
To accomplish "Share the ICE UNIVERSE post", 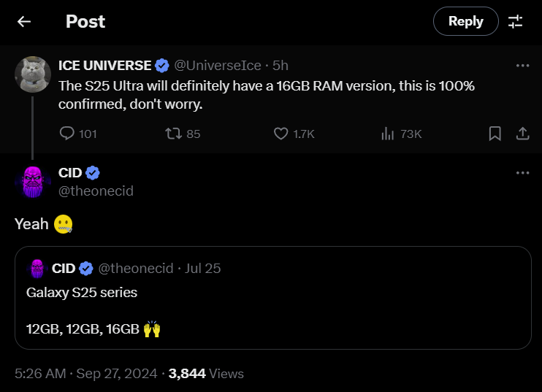I will click(522, 134).
